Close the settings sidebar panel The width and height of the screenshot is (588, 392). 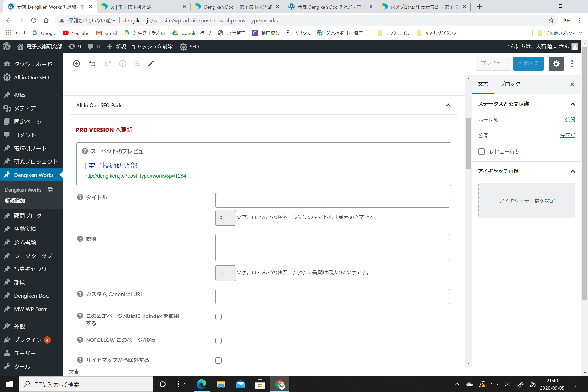(572, 84)
